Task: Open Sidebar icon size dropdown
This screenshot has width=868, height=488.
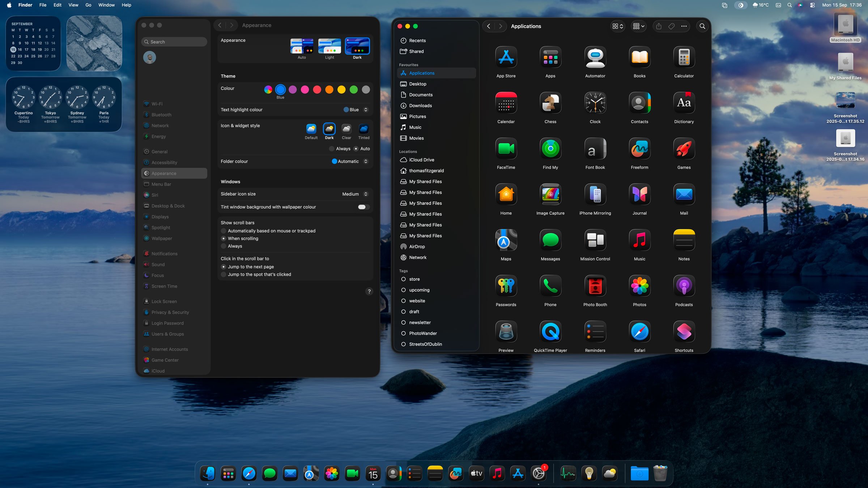Action: (x=355, y=194)
